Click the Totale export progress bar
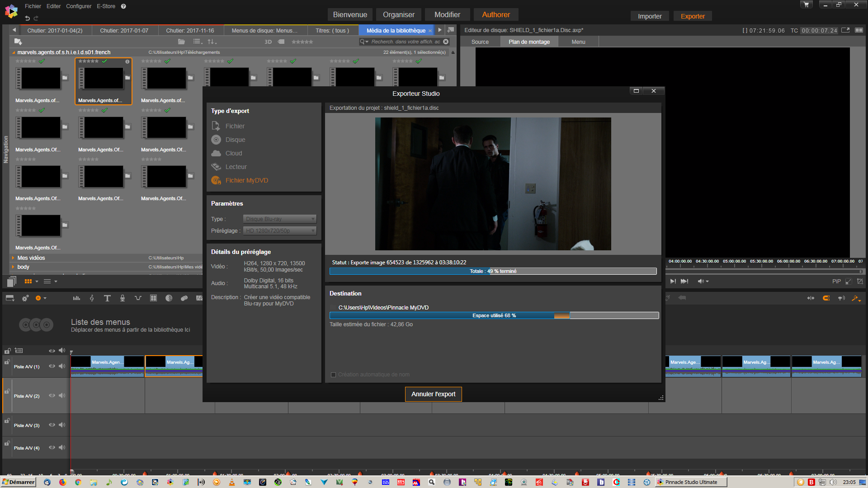Screen dimensions: 868x488 [x=493, y=271]
